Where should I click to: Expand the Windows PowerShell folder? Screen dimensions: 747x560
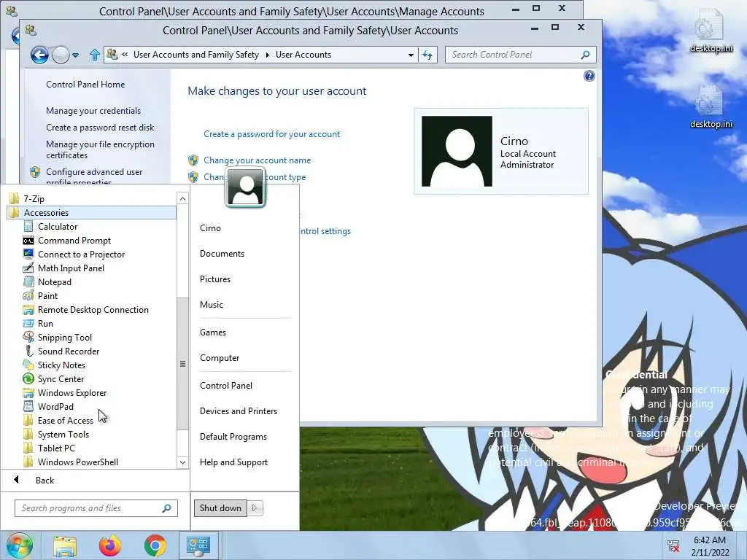tap(77, 462)
